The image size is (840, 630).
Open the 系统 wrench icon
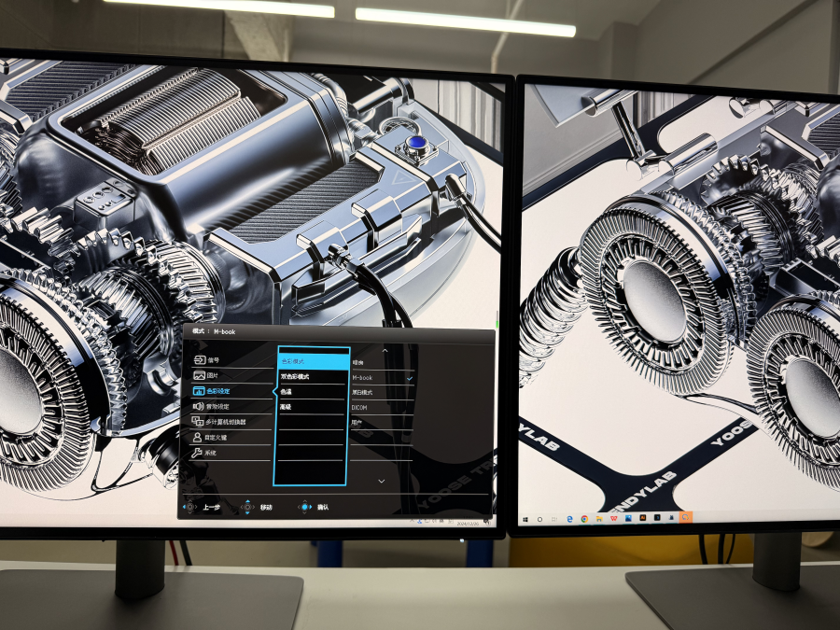coord(198,453)
